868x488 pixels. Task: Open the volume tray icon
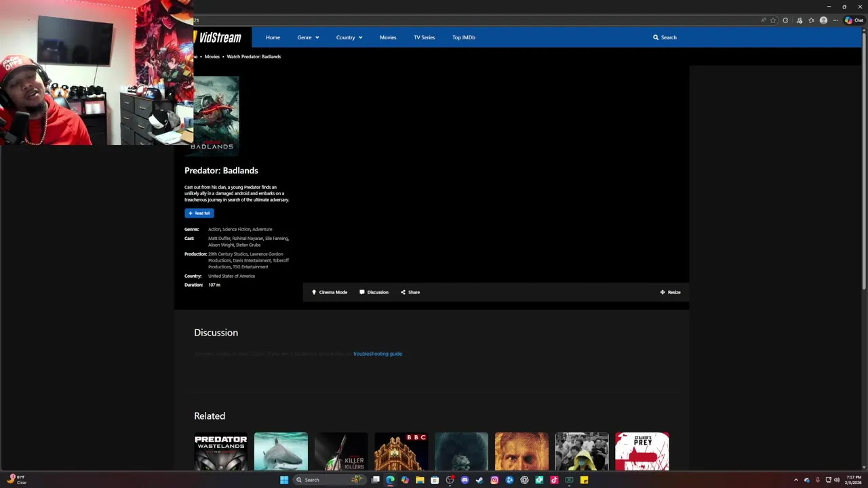(x=837, y=480)
